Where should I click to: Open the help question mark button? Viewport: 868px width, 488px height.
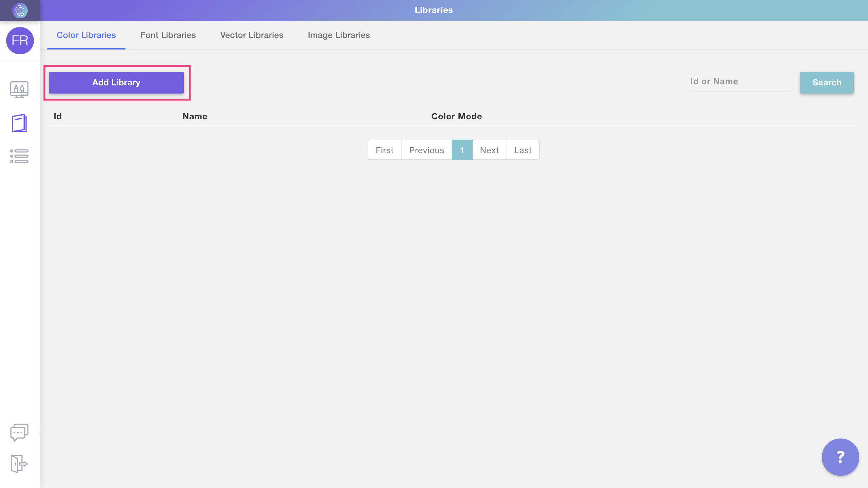coord(840,457)
